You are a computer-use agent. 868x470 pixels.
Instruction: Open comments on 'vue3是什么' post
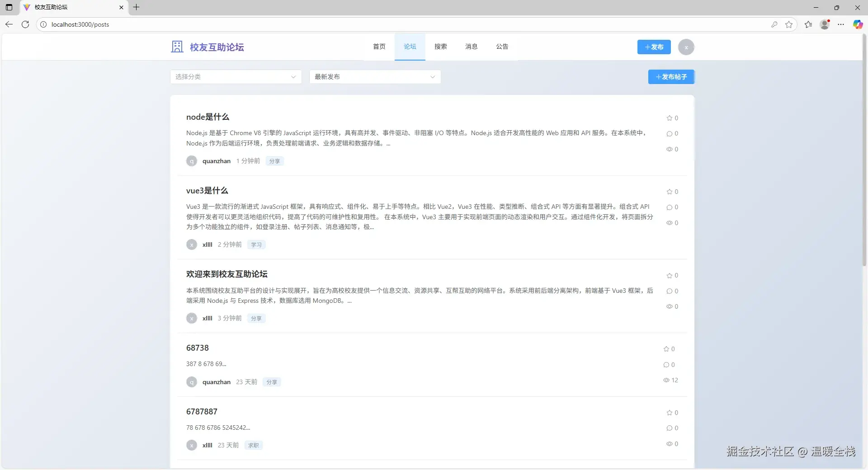(x=670, y=207)
